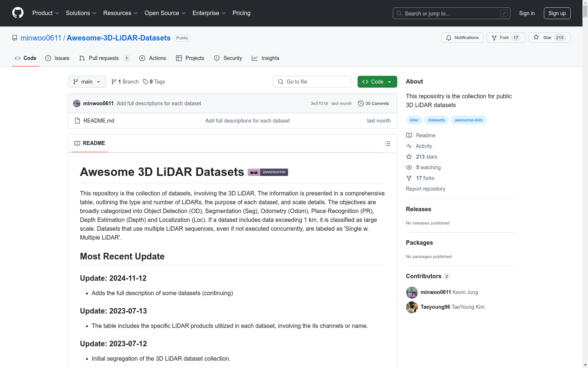Open the Packages section heading

click(419, 243)
